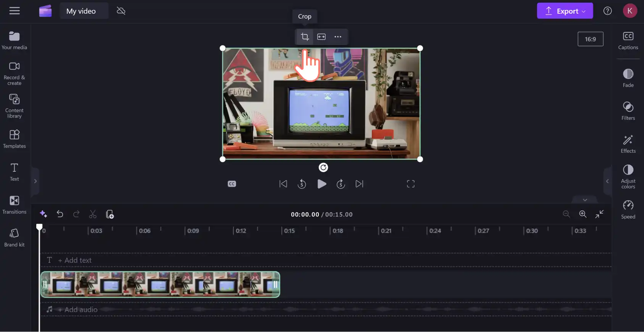Open the 16:9 aspect ratio selector
Screen dimensions: 644x332
click(590, 39)
